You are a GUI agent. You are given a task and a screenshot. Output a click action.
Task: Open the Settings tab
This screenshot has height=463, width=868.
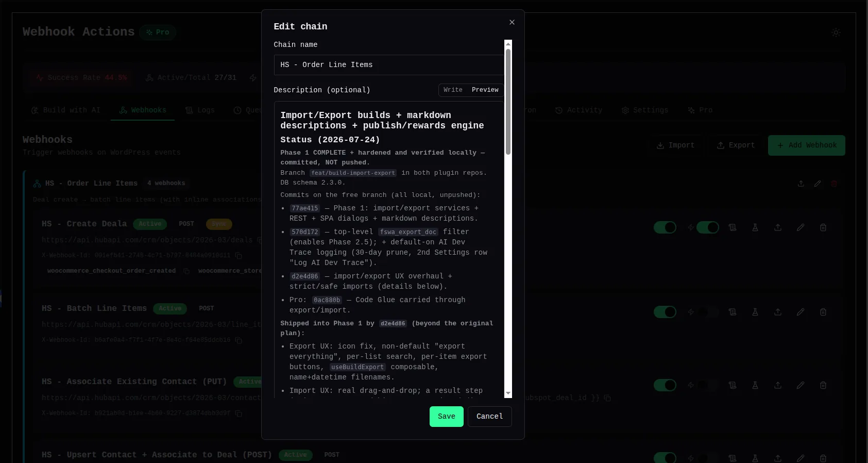click(x=644, y=110)
